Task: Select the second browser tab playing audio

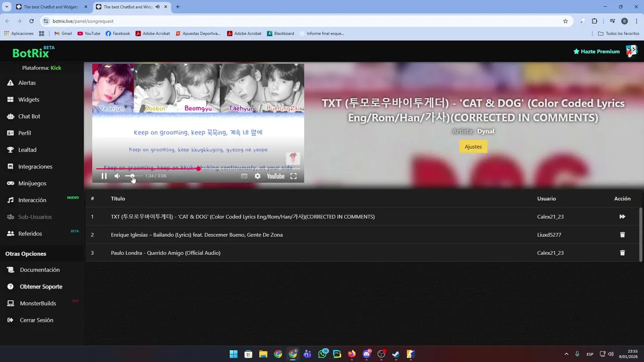Action: [x=128, y=7]
